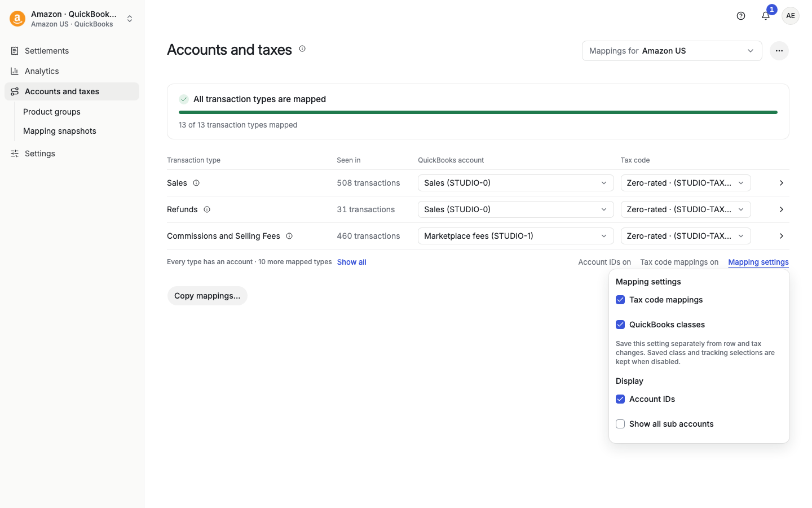Click the info icon next to Refunds
This screenshot has height=508, width=812.
point(207,209)
